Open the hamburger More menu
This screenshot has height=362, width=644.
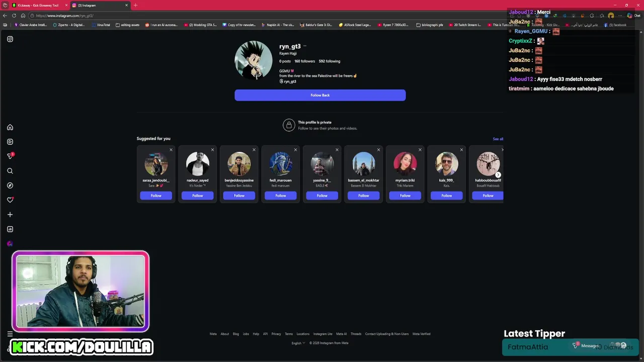click(x=10, y=334)
